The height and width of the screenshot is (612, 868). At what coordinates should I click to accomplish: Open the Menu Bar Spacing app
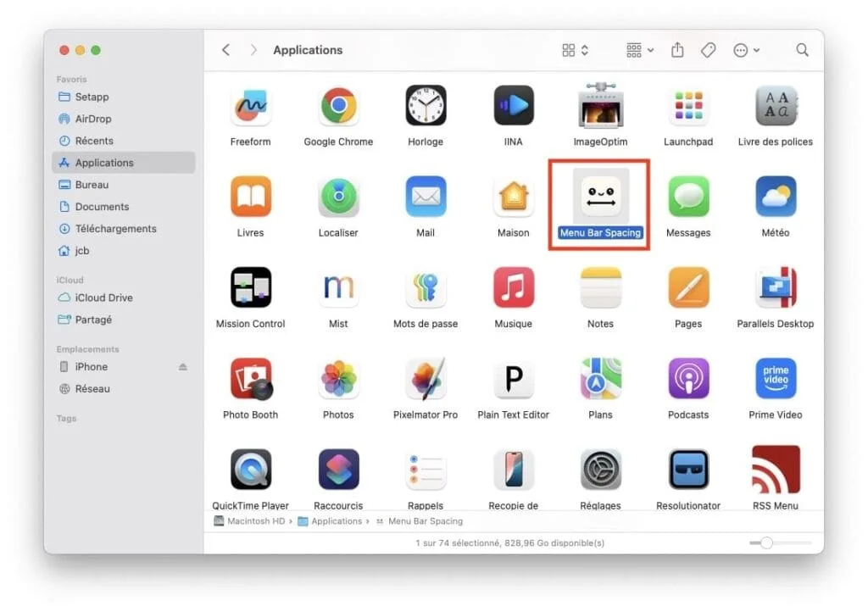pos(600,196)
